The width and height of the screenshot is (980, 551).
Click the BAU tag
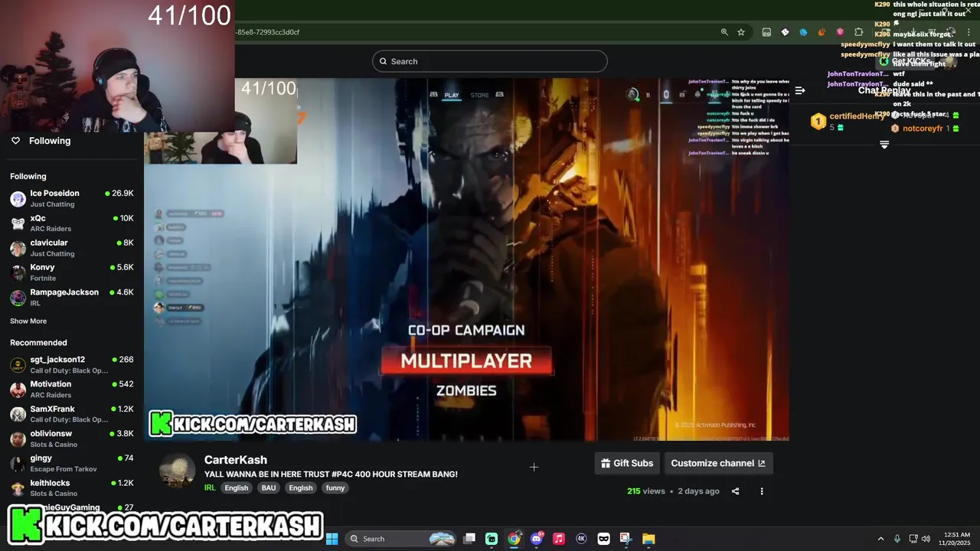coord(269,488)
